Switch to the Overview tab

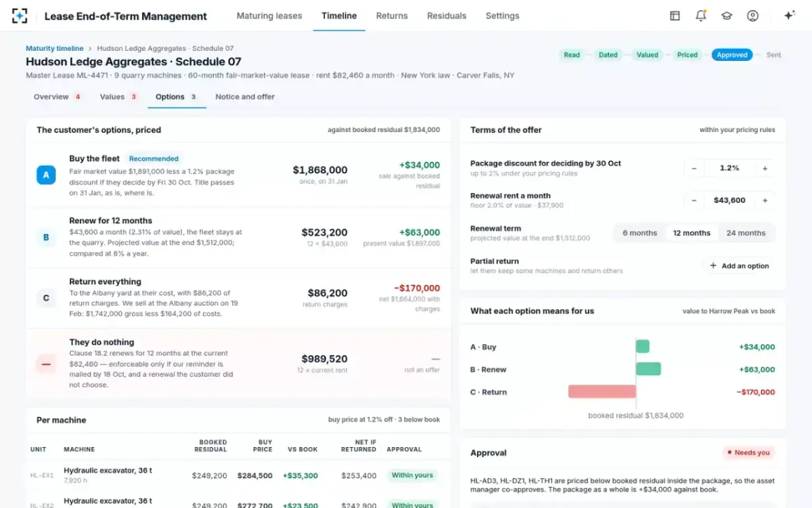(57, 97)
